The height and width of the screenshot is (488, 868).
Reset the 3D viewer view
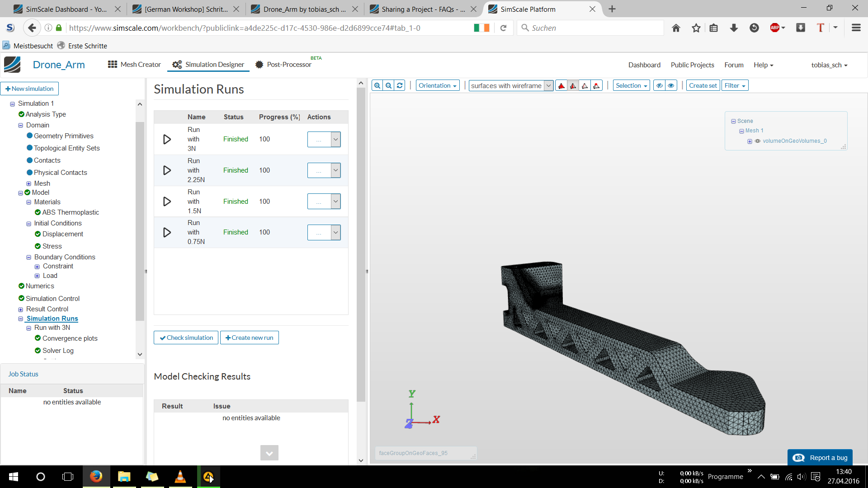[x=400, y=85]
